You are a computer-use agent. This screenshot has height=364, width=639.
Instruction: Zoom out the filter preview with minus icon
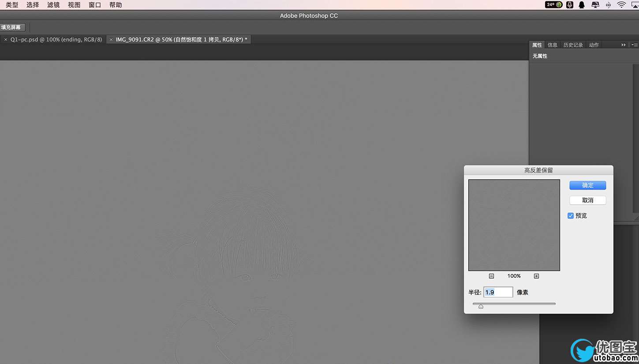pyautogui.click(x=491, y=276)
